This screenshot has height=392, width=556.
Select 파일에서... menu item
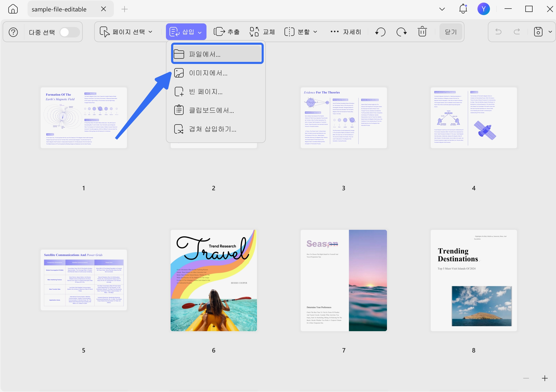(217, 54)
